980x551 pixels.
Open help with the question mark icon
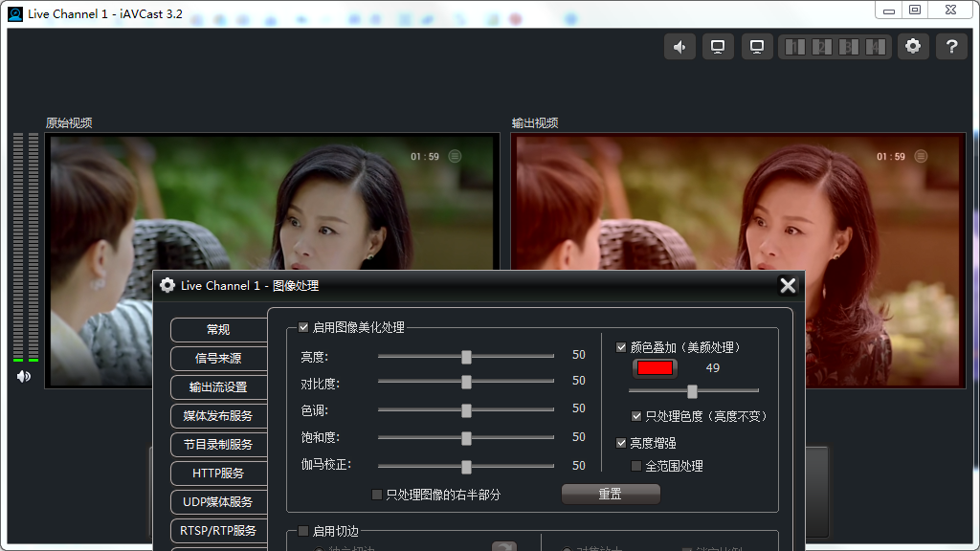[x=951, y=47]
